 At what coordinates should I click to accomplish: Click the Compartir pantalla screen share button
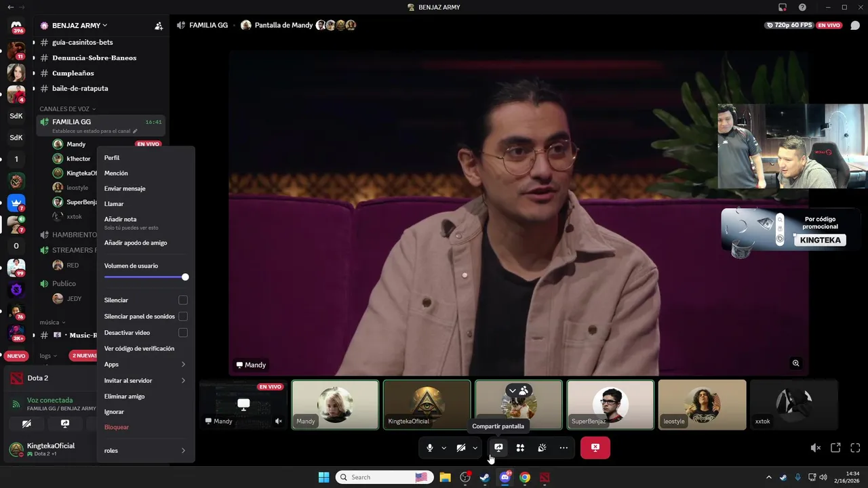tap(498, 447)
